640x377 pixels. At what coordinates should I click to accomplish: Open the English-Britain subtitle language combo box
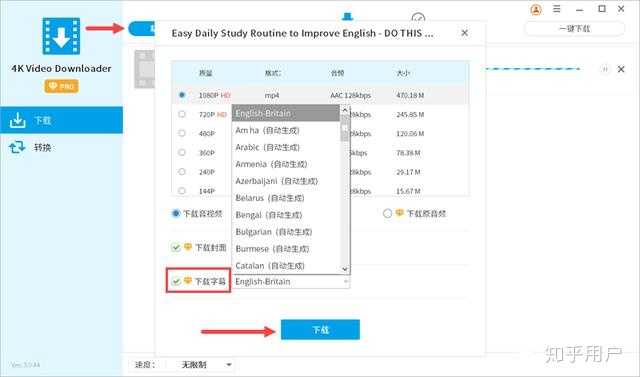[291, 282]
